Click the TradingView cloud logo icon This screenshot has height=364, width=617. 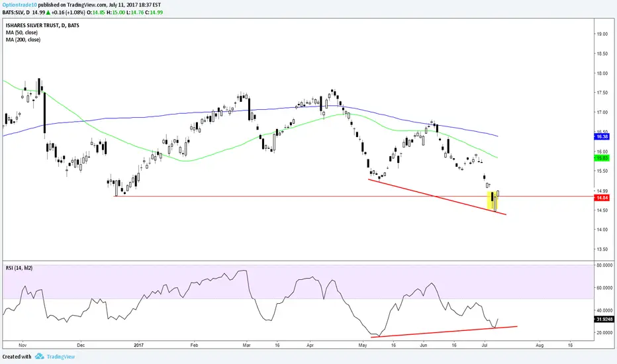(x=39, y=356)
